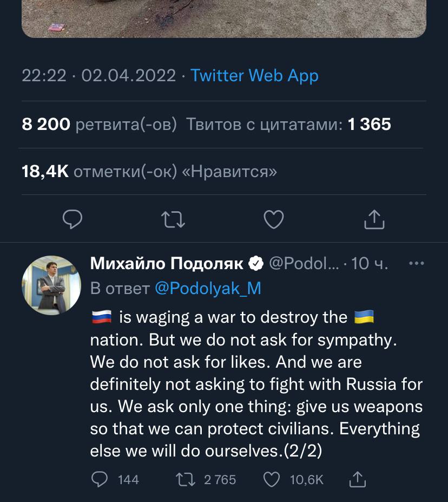The height and width of the screenshot is (502, 448).
Task: Click the Twitter Web App source link
Action: pyautogui.click(x=254, y=75)
